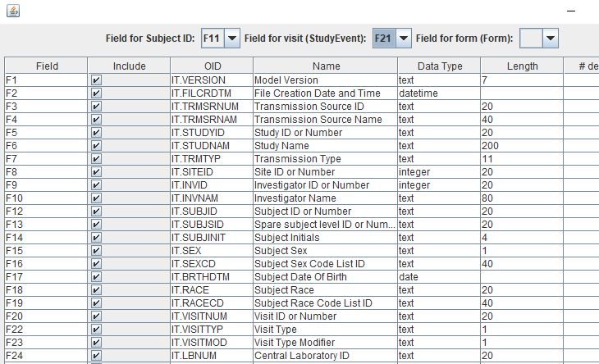
Task: Select the Length column header
Action: pyautogui.click(x=521, y=66)
